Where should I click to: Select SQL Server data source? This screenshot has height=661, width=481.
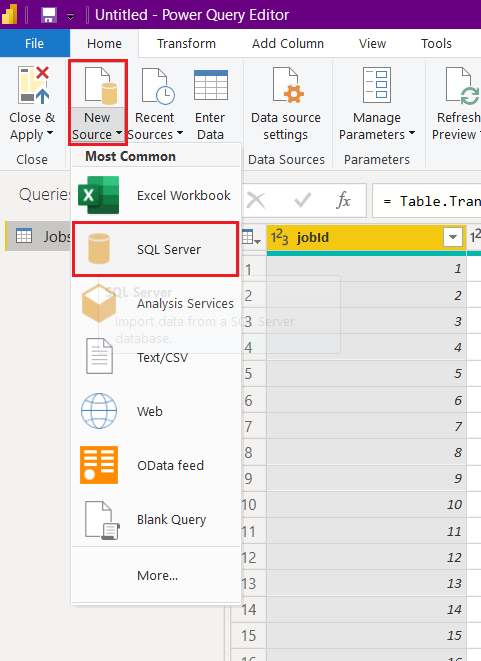[x=156, y=250]
